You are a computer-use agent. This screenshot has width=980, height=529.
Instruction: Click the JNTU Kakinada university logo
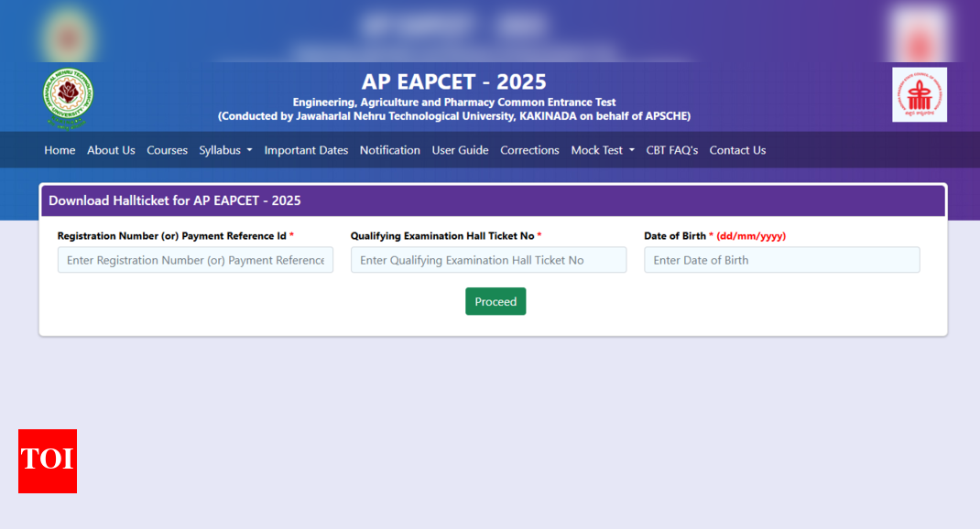coord(68,98)
